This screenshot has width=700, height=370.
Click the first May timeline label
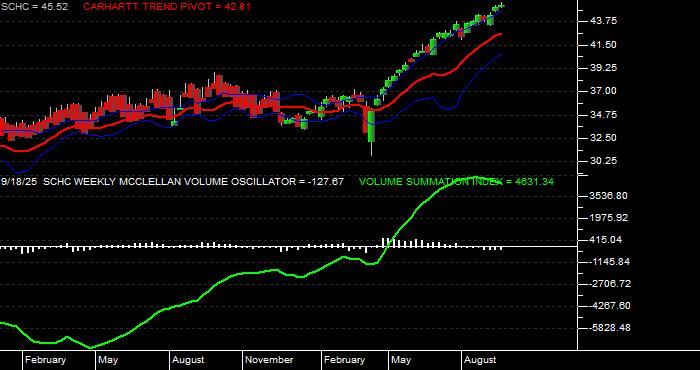coord(108,360)
